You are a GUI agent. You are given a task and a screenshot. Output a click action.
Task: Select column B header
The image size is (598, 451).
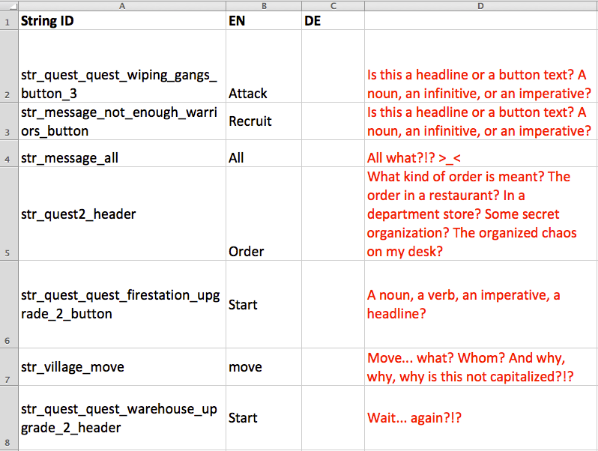264,6
